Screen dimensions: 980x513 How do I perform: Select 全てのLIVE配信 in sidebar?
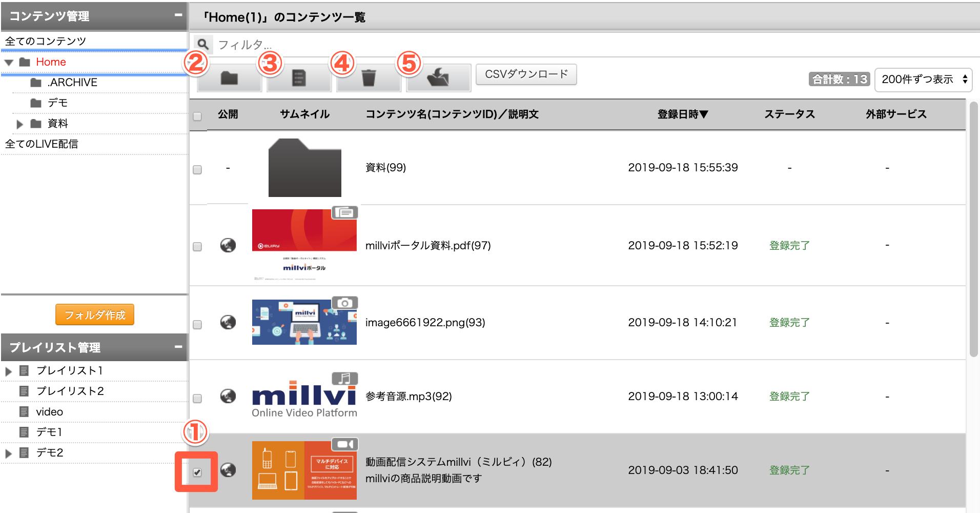click(x=42, y=144)
